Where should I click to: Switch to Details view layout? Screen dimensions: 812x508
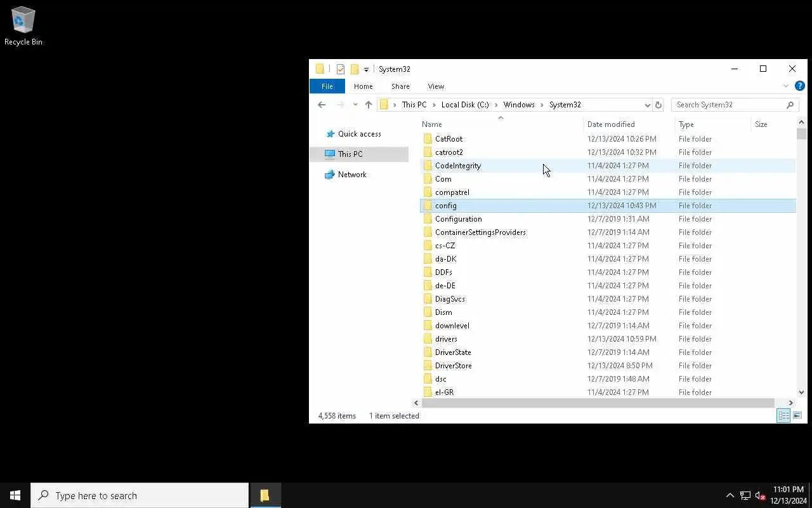pyautogui.click(x=783, y=416)
